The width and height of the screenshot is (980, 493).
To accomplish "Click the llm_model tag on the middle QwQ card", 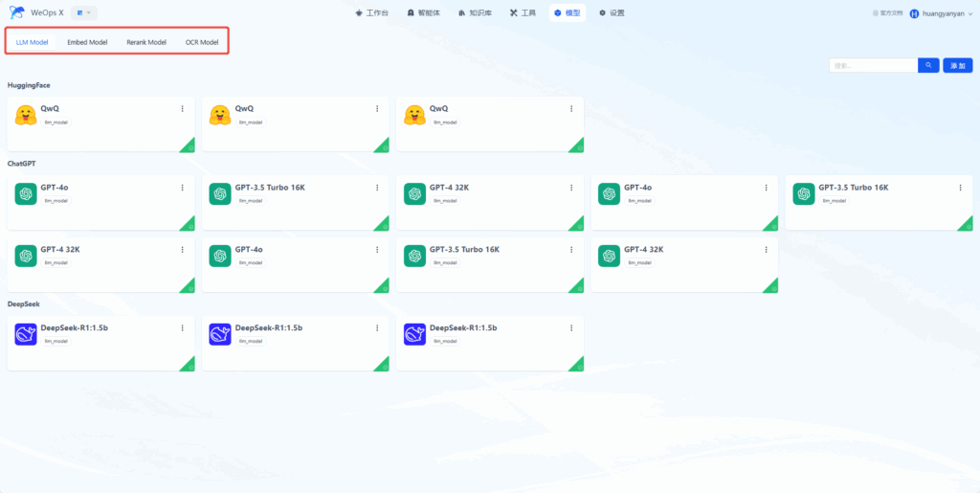I will (x=251, y=123).
